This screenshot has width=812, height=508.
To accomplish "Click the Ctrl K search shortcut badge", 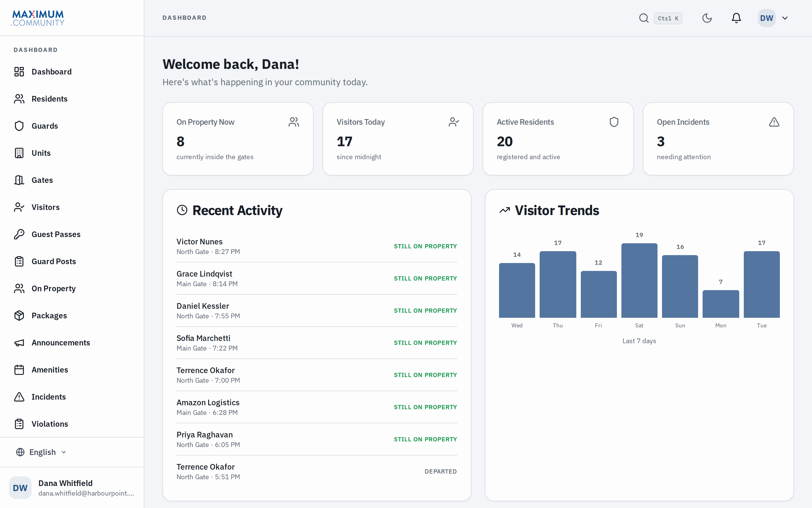I will (x=668, y=18).
